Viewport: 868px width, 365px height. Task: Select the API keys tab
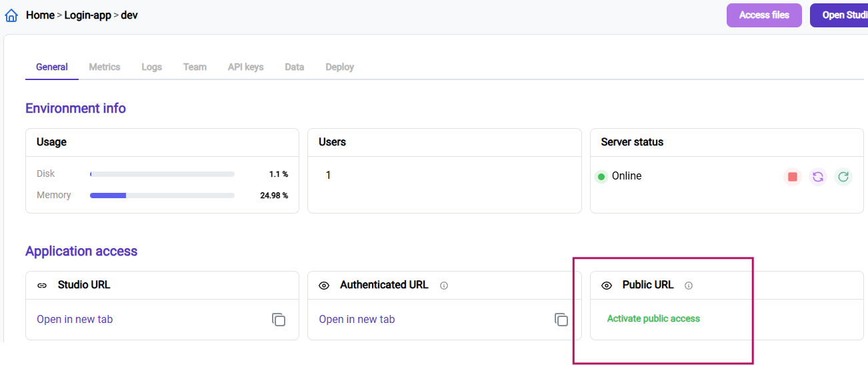coord(245,67)
